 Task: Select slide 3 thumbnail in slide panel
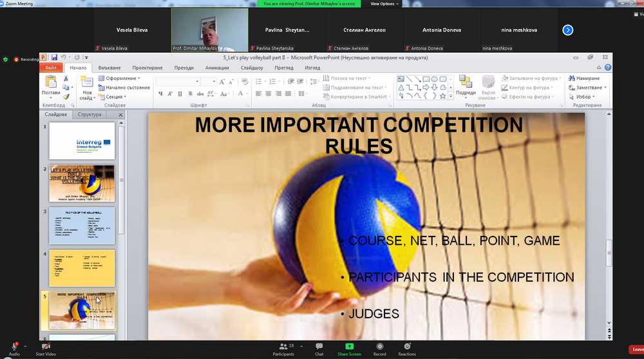82,226
